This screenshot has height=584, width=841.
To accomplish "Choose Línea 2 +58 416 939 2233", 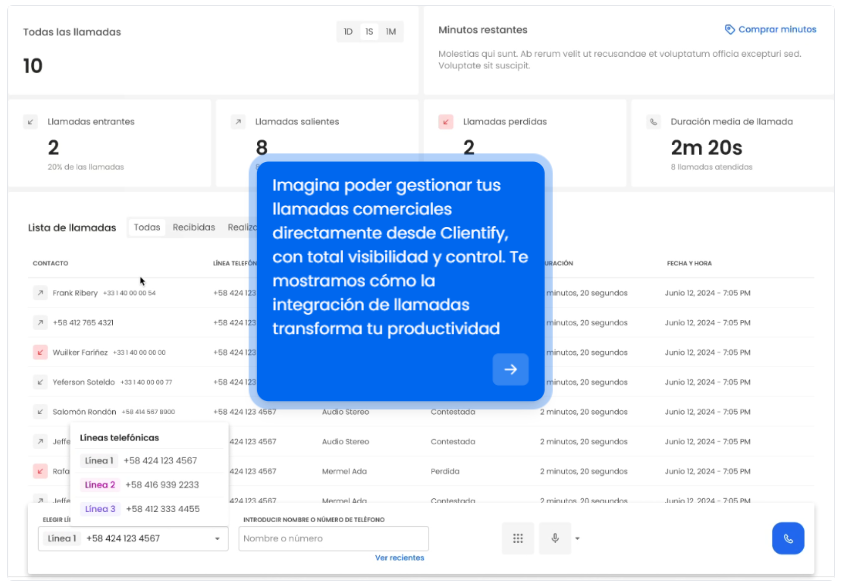I will [x=150, y=485].
